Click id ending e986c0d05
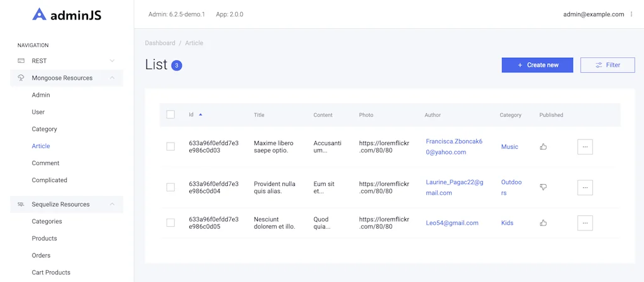644x282 pixels. (214, 223)
